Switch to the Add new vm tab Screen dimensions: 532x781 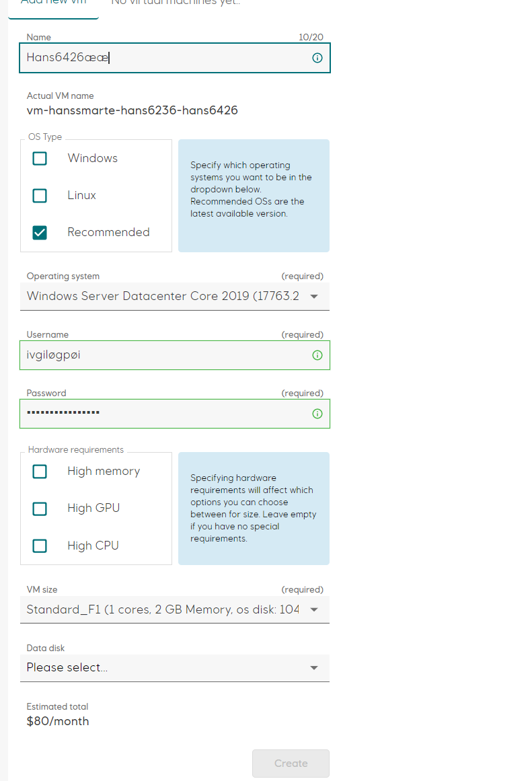[54, 4]
